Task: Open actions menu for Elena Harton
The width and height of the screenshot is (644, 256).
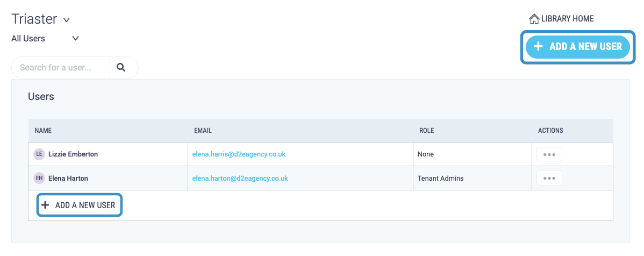Action: [x=549, y=179]
